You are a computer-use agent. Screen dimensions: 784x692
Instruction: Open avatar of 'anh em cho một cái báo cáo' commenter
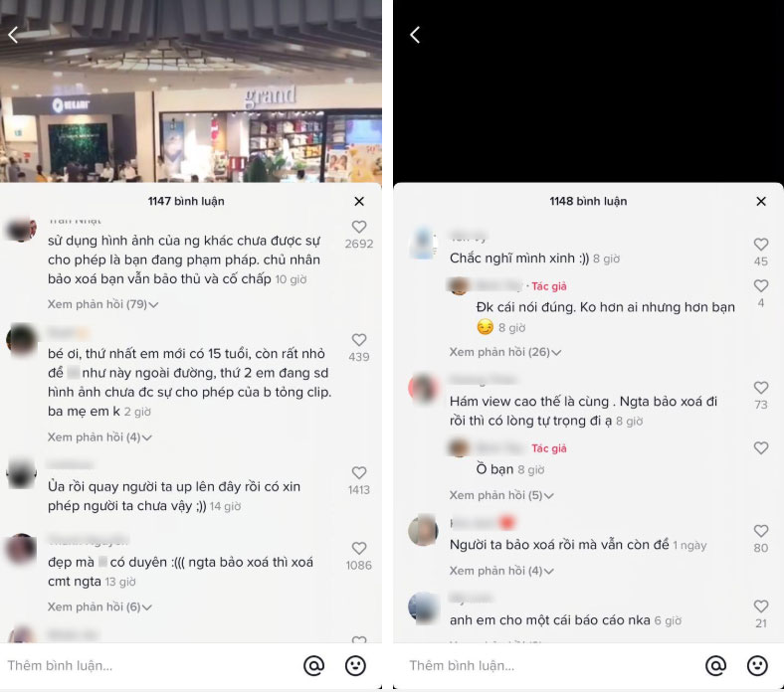pos(424,608)
